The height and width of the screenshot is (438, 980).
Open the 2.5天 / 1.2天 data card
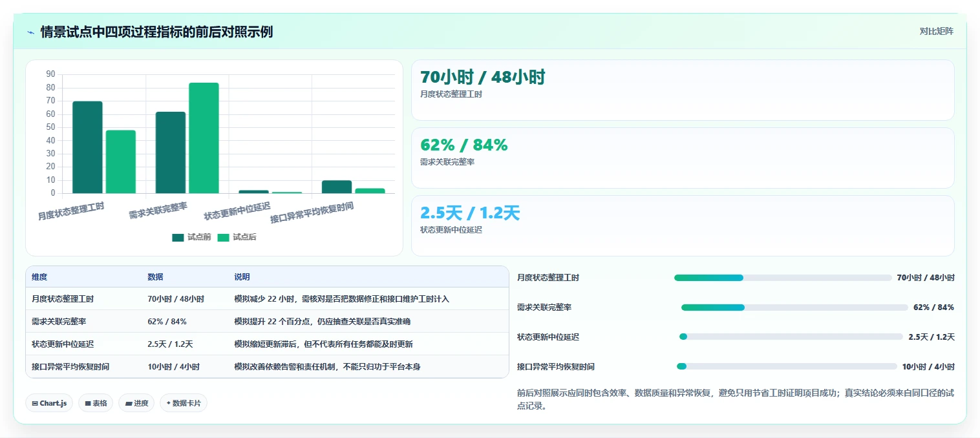683,225
